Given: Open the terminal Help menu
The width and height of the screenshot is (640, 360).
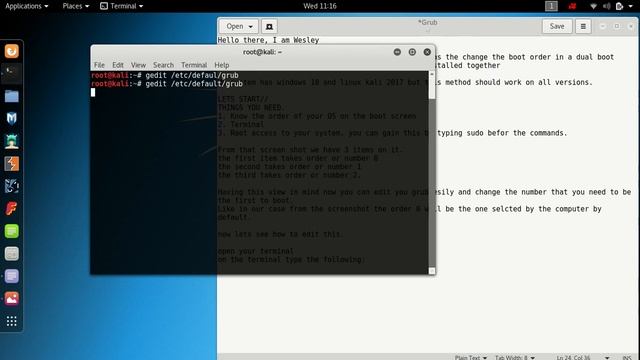Looking at the screenshot, I should [x=222, y=65].
